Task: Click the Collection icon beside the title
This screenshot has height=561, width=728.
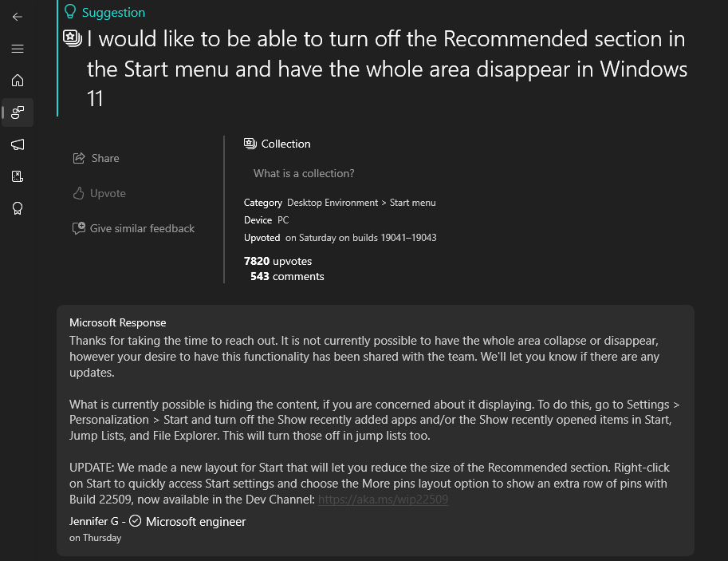Action: (73, 38)
